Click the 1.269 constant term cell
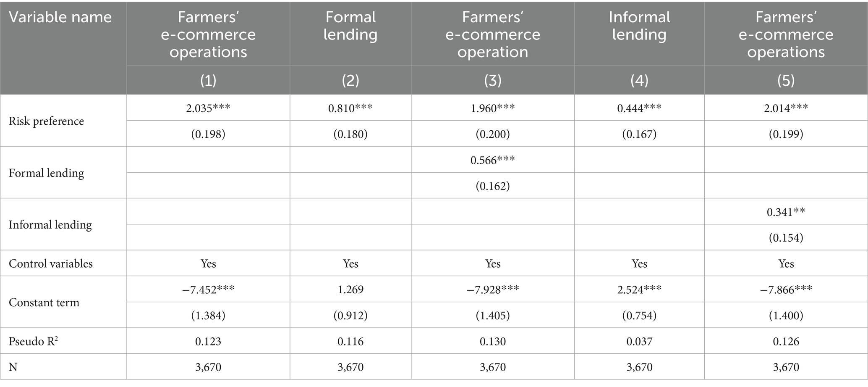 pos(350,290)
